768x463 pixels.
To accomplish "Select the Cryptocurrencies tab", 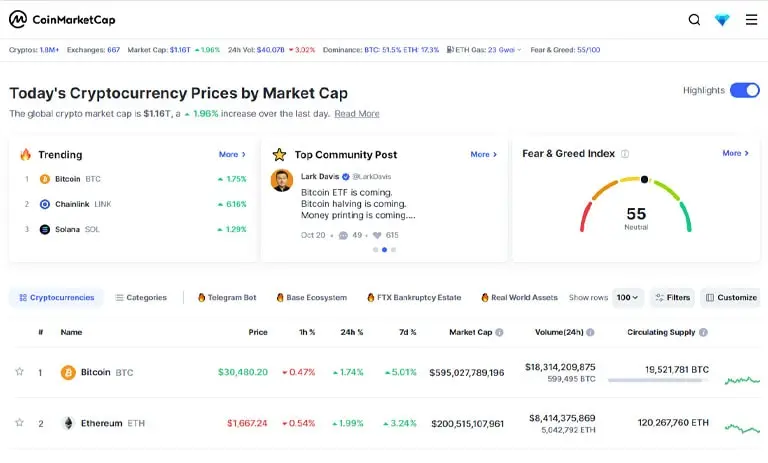I will coord(56,298).
